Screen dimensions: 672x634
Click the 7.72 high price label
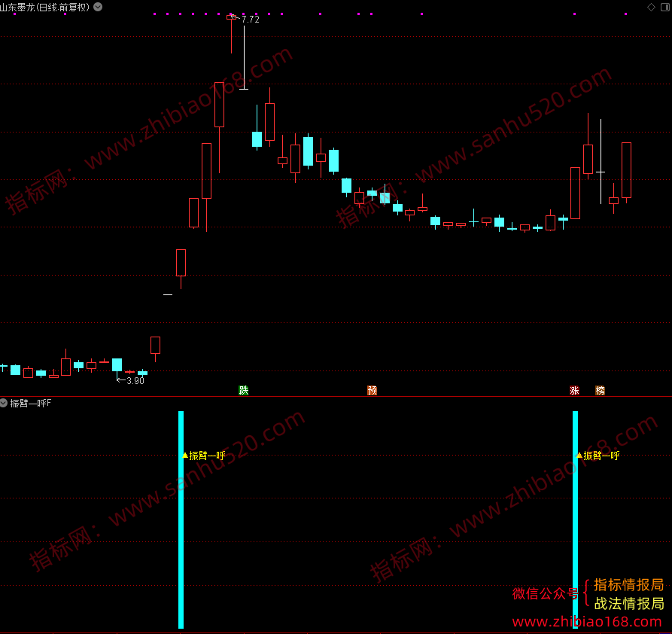[x=251, y=20]
